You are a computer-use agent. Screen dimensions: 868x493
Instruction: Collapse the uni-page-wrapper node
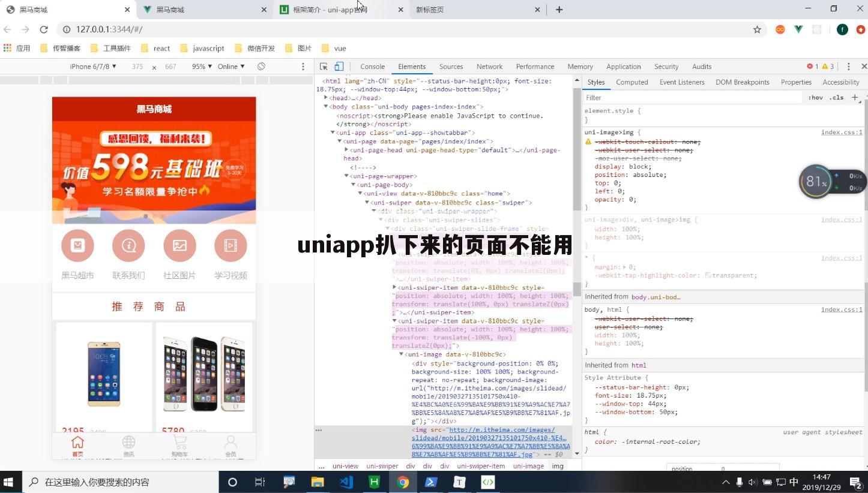[x=346, y=176]
